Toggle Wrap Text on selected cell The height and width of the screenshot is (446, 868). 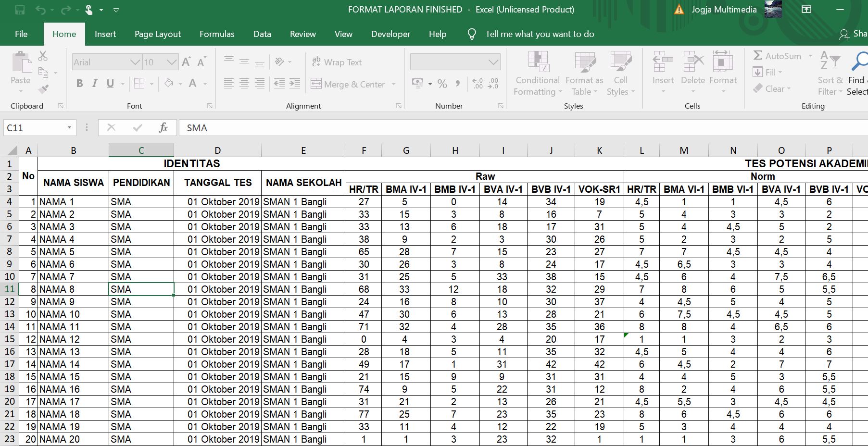[337, 62]
